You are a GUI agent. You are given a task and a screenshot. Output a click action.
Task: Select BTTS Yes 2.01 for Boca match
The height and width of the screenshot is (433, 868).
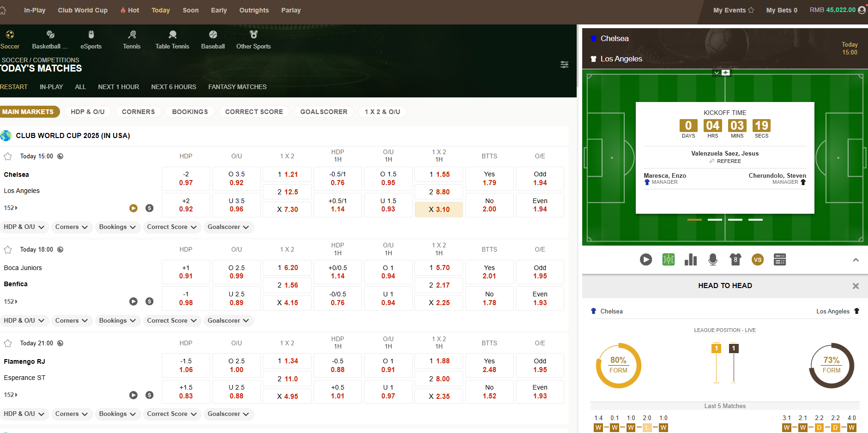[489, 272]
